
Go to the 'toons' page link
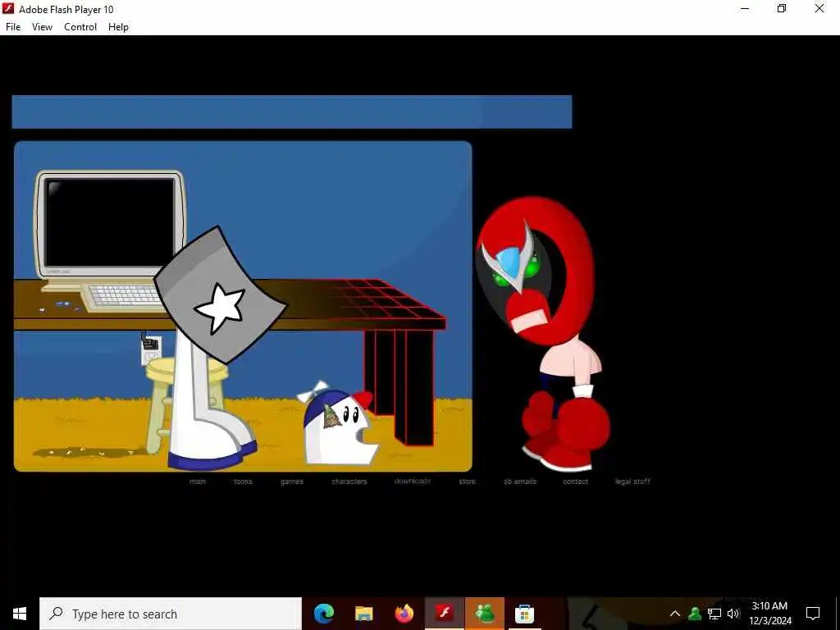point(243,481)
